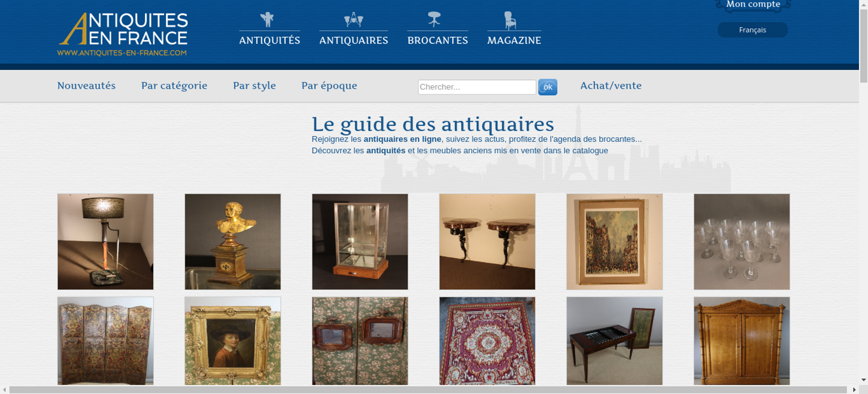Go to Nouveautés section
Viewport: 868px width, 394px height.
(86, 85)
